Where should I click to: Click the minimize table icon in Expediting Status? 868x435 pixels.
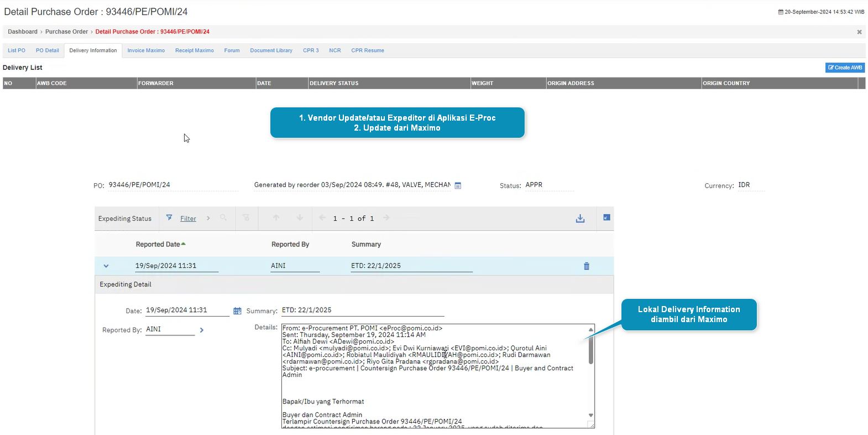(606, 218)
